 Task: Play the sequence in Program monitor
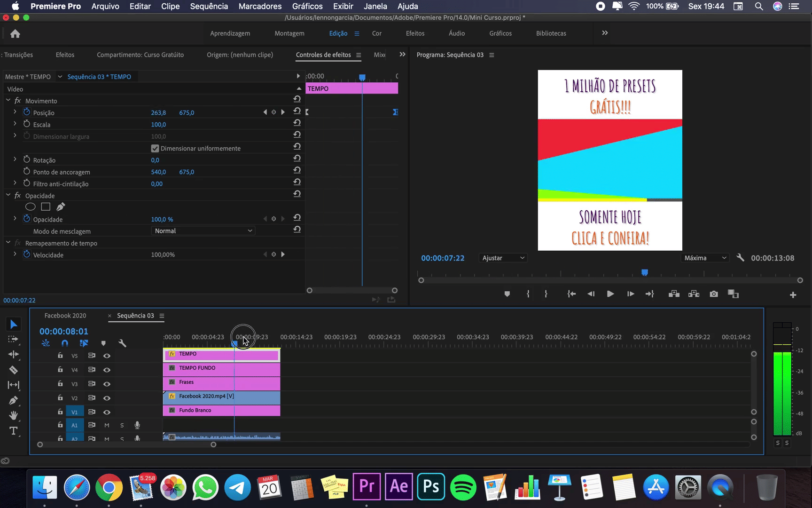610,294
